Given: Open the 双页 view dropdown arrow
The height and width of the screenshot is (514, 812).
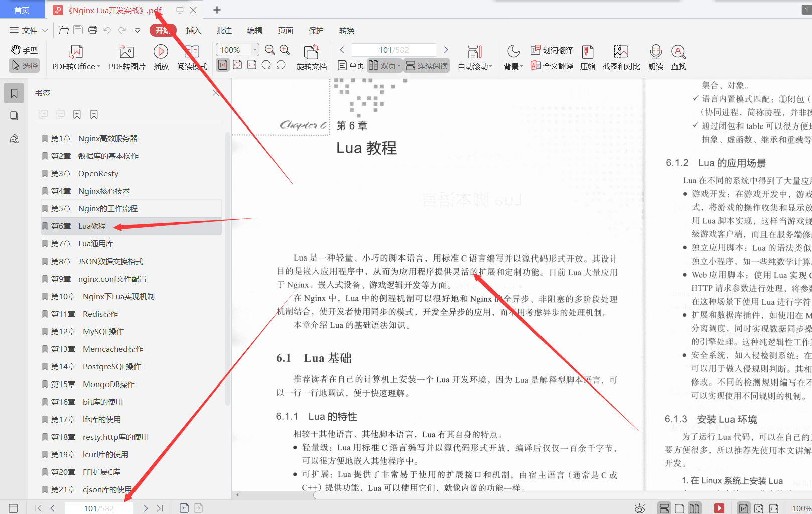Looking at the screenshot, I should [x=399, y=65].
